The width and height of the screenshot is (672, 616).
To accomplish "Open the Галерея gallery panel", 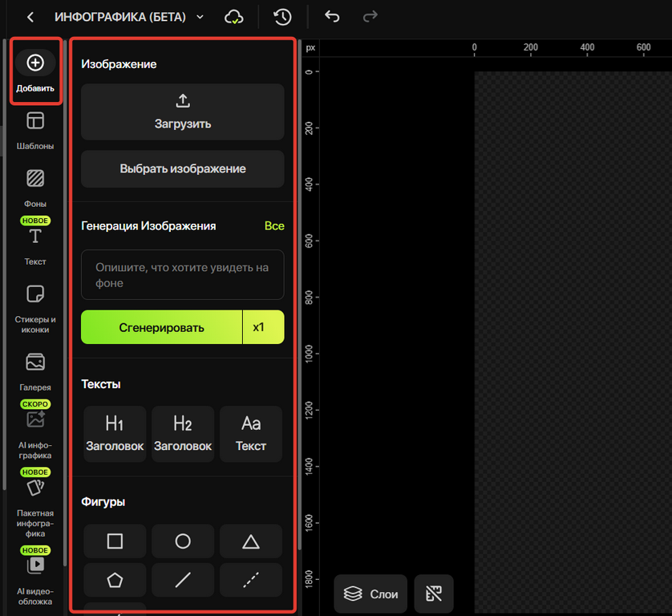I will pos(35,371).
